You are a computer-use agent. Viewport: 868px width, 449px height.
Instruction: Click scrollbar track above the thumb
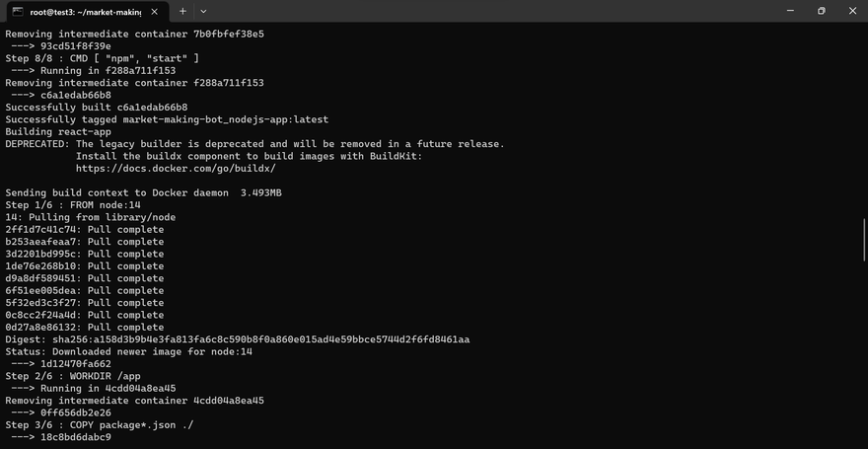pyautogui.click(x=864, y=118)
